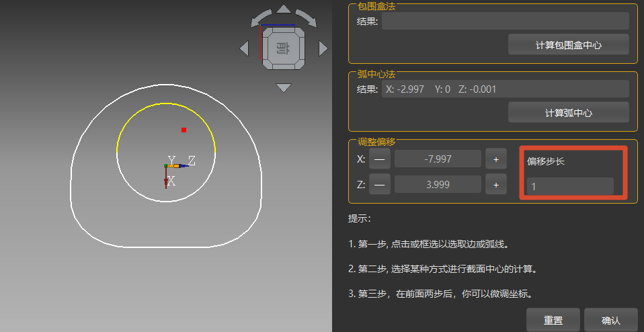Click 计算包围盒中心 button

tap(569, 44)
